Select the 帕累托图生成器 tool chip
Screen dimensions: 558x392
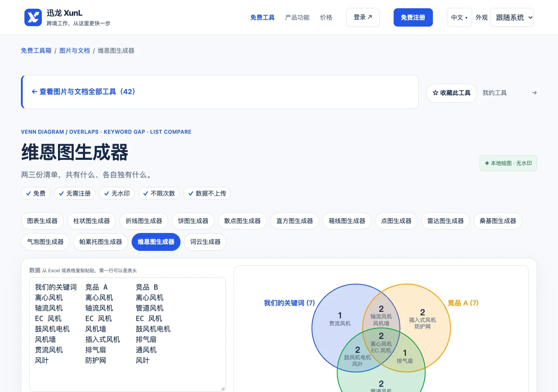point(101,242)
